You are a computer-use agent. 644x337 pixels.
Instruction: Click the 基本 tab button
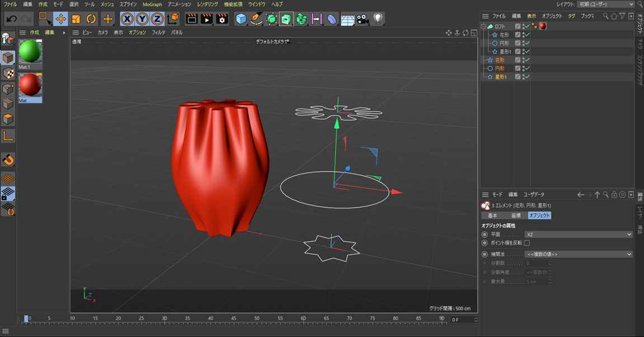tap(492, 216)
